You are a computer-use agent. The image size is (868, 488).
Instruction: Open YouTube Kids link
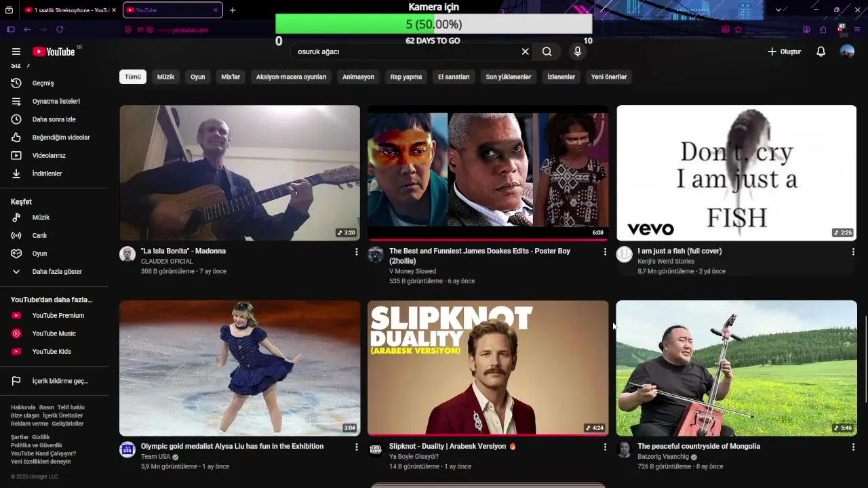(54, 352)
